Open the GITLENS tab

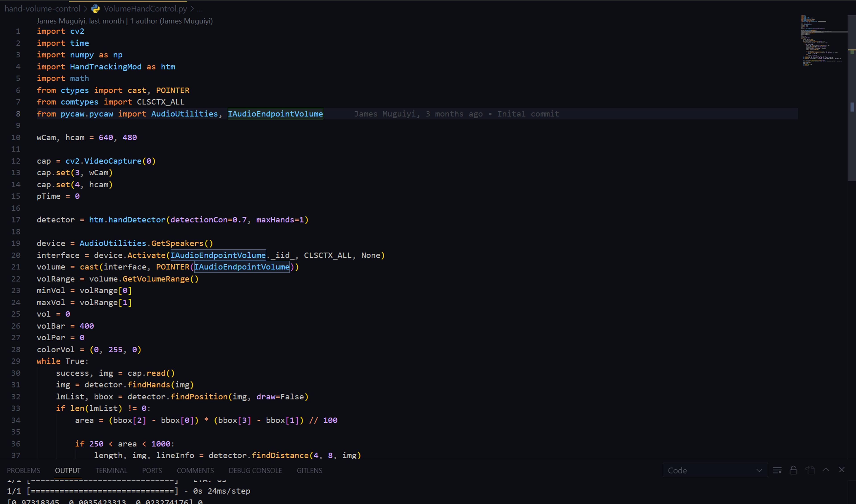pyautogui.click(x=309, y=471)
